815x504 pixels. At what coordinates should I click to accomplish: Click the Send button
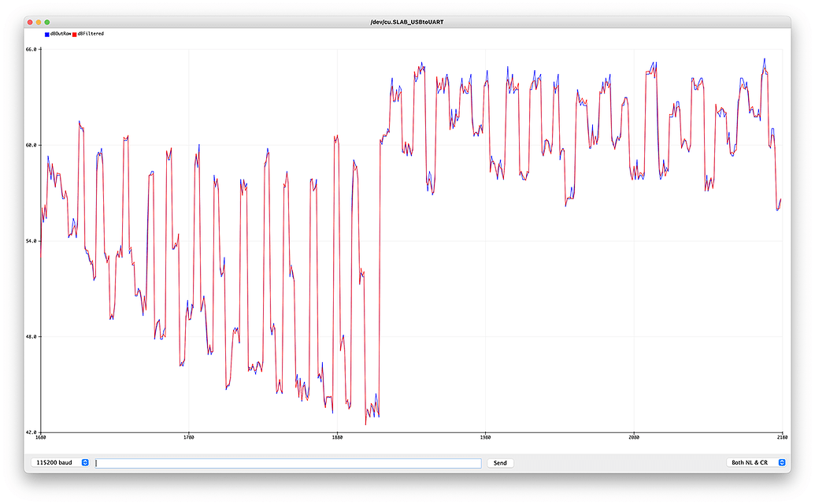(500, 463)
